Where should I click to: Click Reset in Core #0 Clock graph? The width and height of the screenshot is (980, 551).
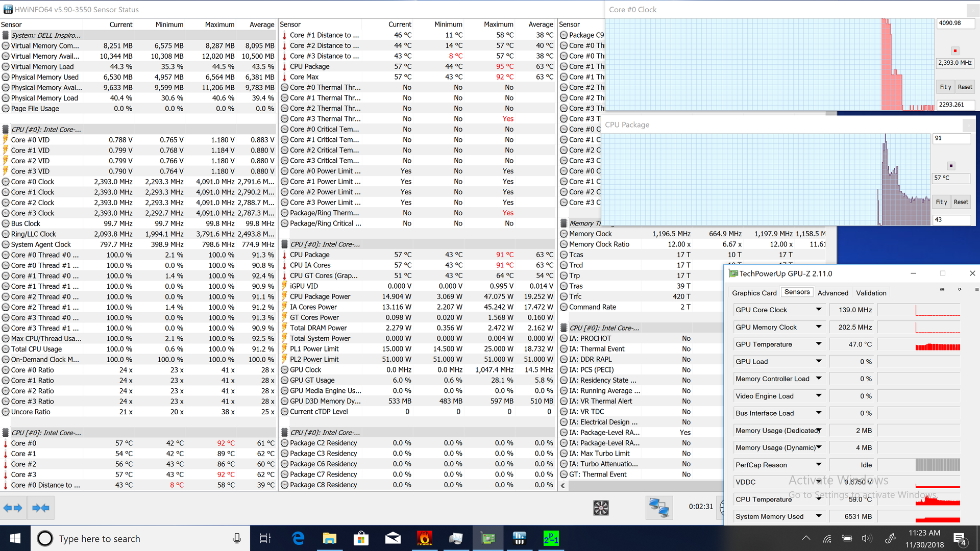pyautogui.click(x=965, y=87)
